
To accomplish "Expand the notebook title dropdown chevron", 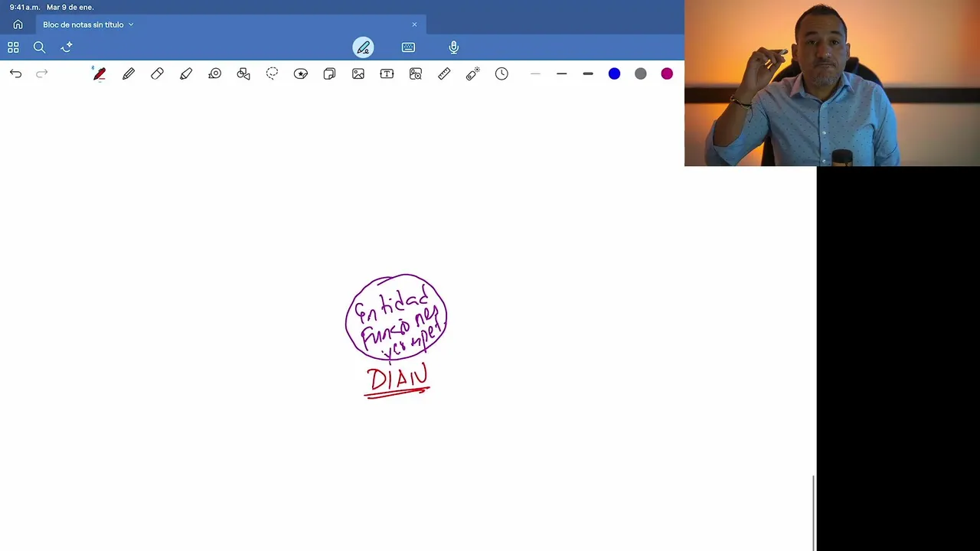I will click(131, 24).
